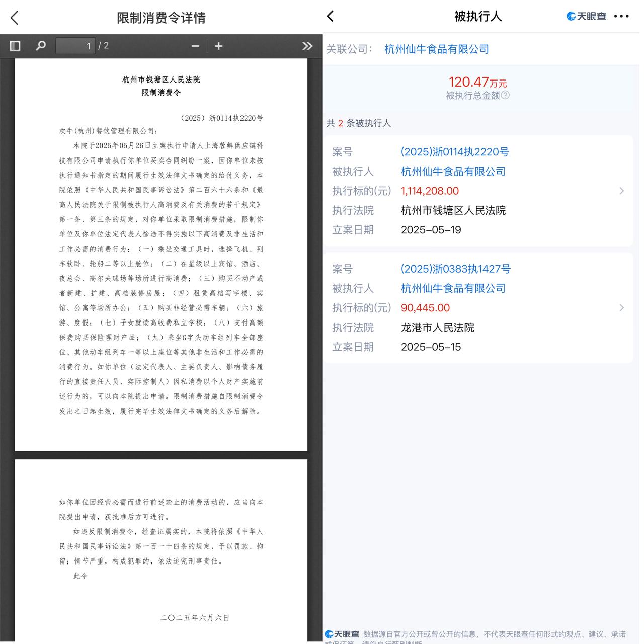The height and width of the screenshot is (644, 644).
Task: Select PDF subtitle 限制消费令
Action: [161, 93]
